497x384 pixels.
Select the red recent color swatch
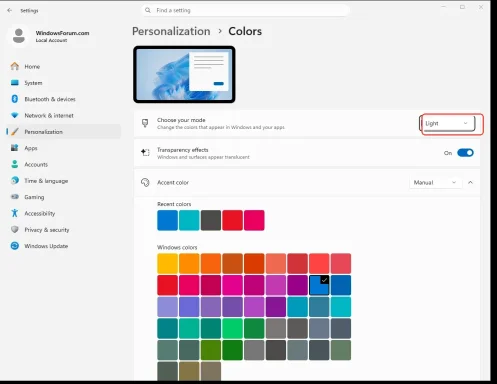[232, 220]
